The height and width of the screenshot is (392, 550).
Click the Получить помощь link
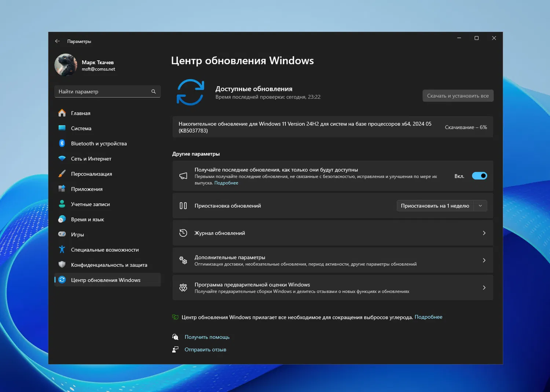point(207,337)
